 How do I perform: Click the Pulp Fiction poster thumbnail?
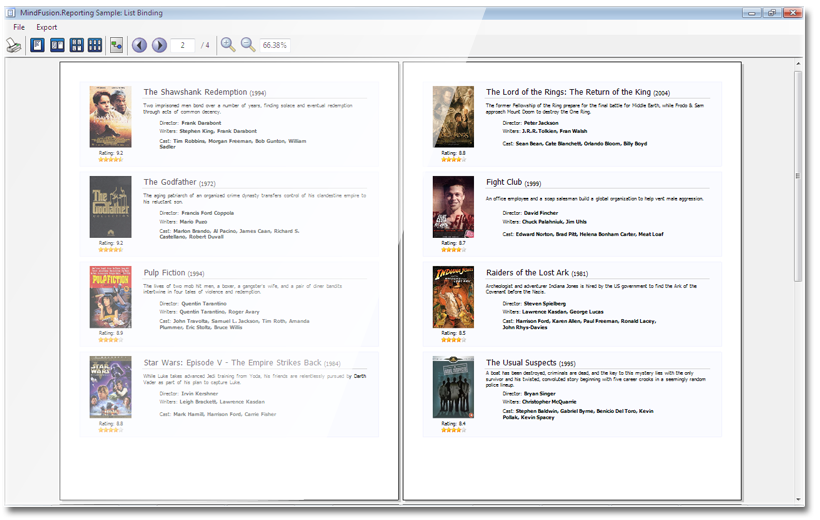(110, 297)
